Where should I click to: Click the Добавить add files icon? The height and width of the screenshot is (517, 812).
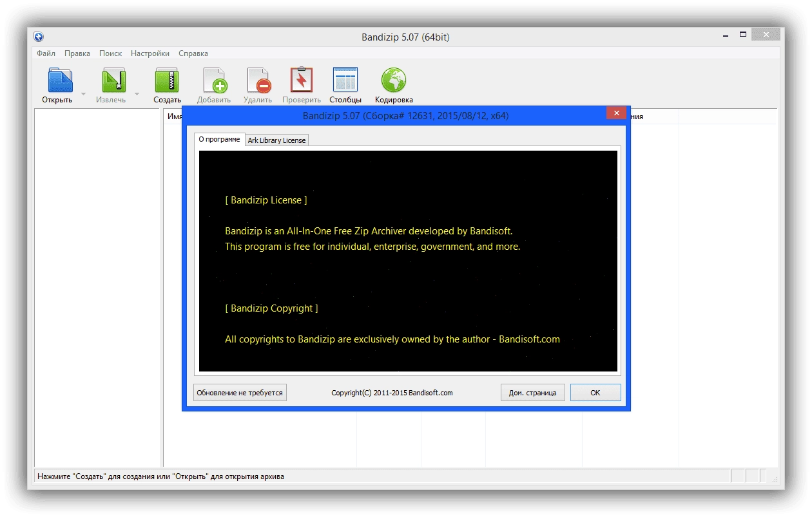click(x=214, y=80)
